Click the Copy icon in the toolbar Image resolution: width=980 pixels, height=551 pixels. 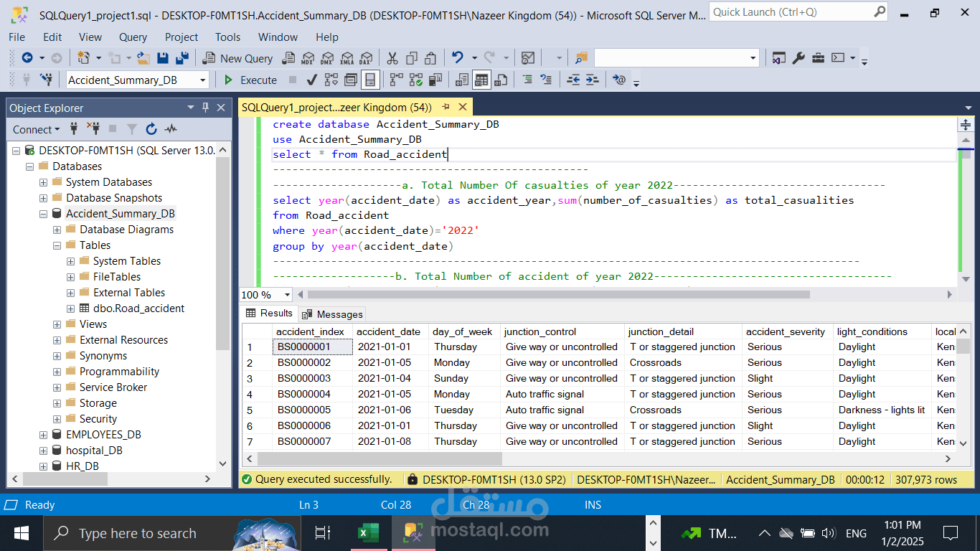(x=412, y=58)
